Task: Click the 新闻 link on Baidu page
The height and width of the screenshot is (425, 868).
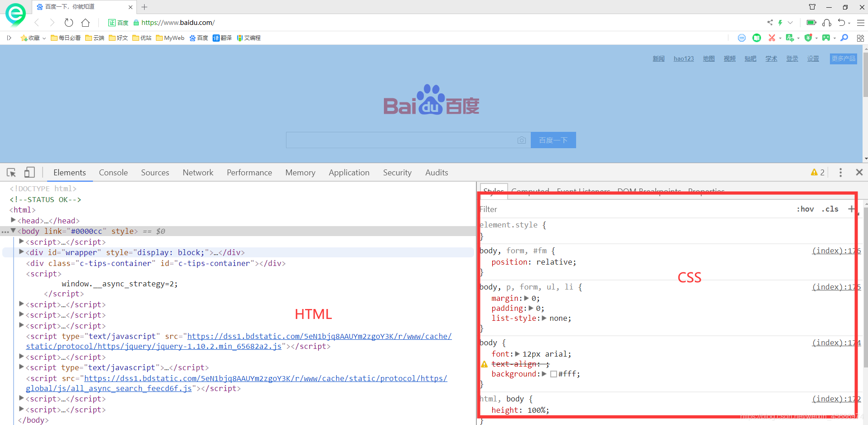Action: pos(659,58)
